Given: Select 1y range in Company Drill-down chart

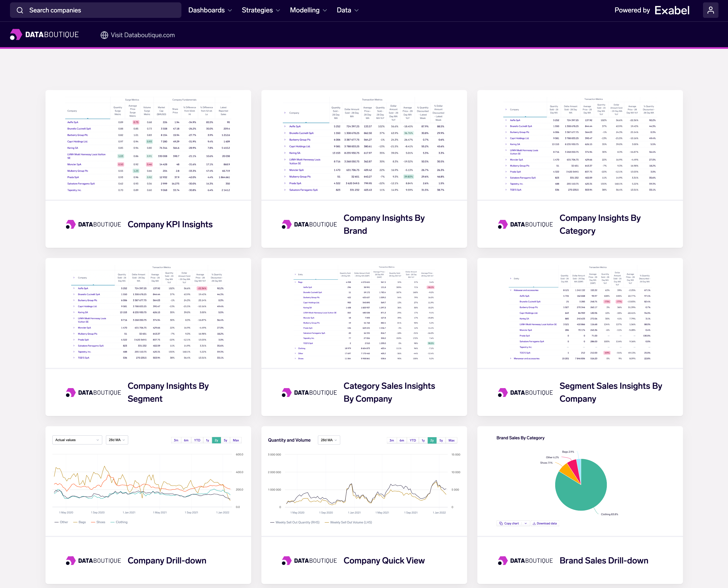Looking at the screenshot, I should (x=207, y=440).
